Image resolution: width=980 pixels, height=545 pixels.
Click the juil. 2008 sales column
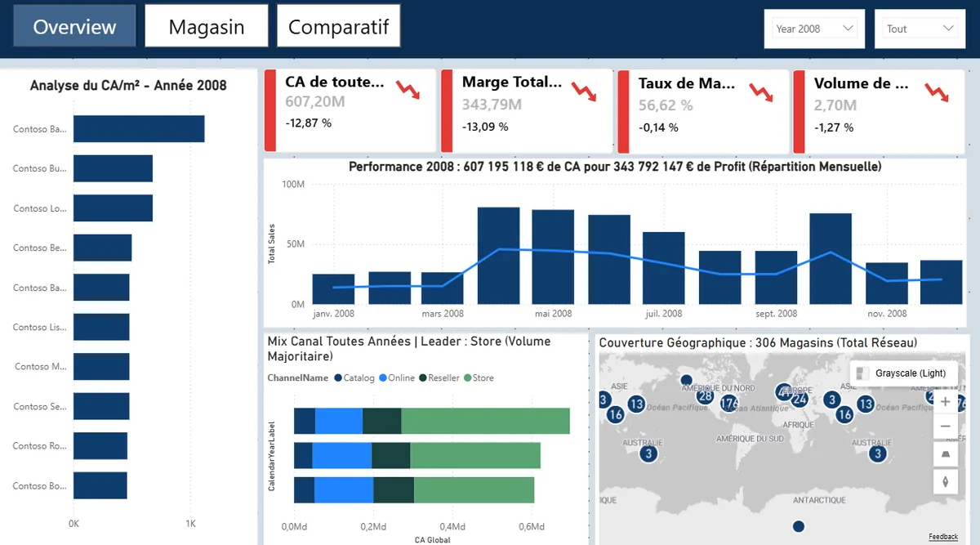[x=664, y=268]
